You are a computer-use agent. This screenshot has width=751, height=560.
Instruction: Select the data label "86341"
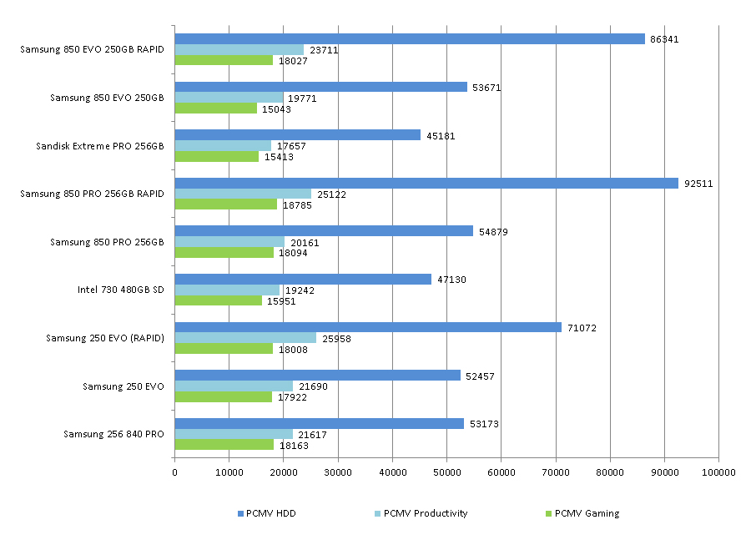pos(664,39)
